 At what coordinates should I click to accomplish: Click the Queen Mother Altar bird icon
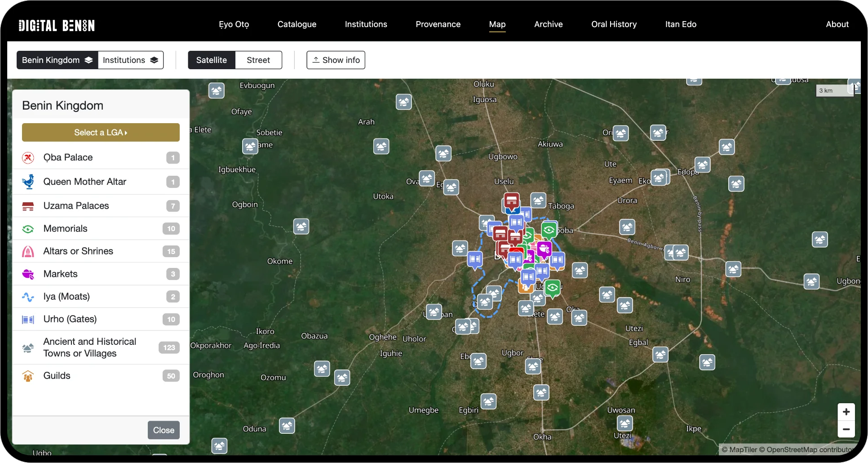click(x=28, y=182)
